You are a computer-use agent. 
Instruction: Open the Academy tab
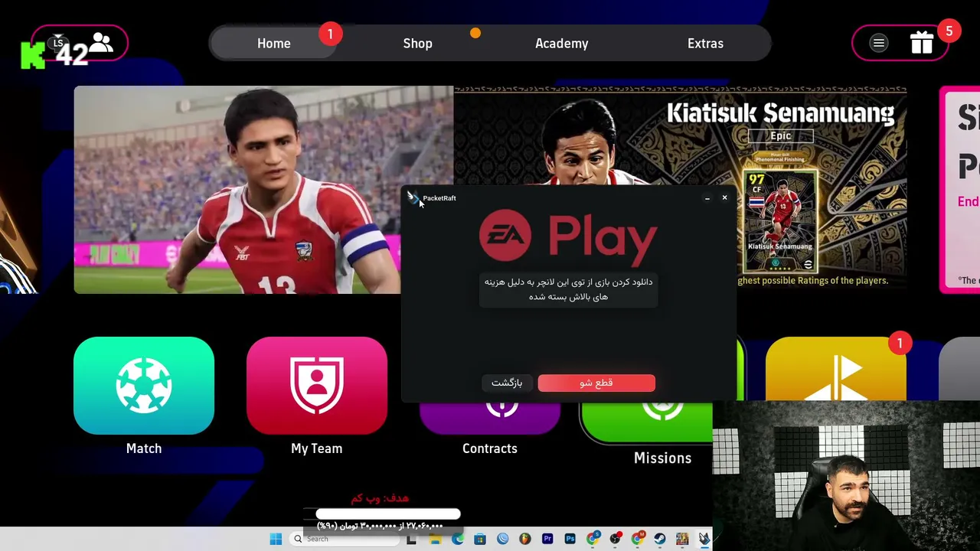561,44
